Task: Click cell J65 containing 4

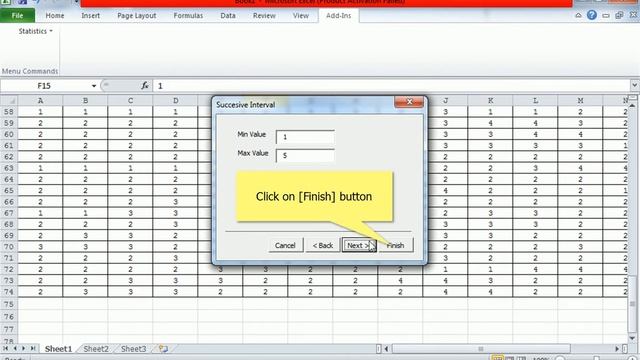Action: tap(445, 191)
